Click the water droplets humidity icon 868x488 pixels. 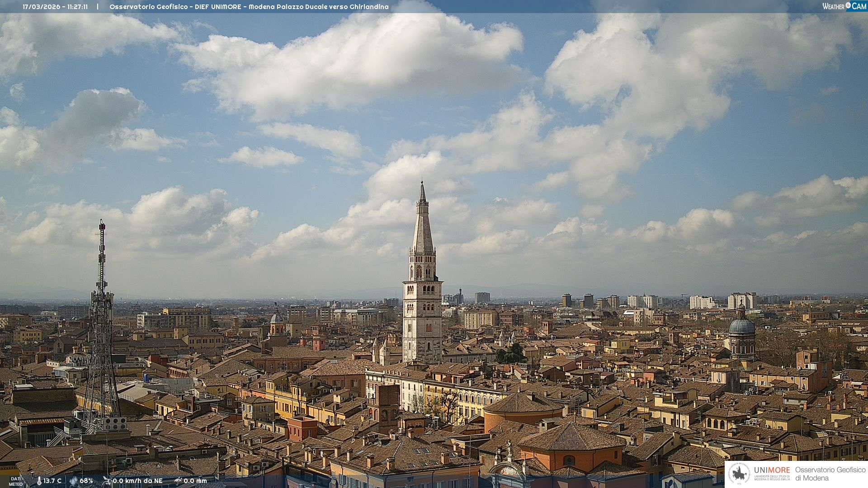(74, 481)
